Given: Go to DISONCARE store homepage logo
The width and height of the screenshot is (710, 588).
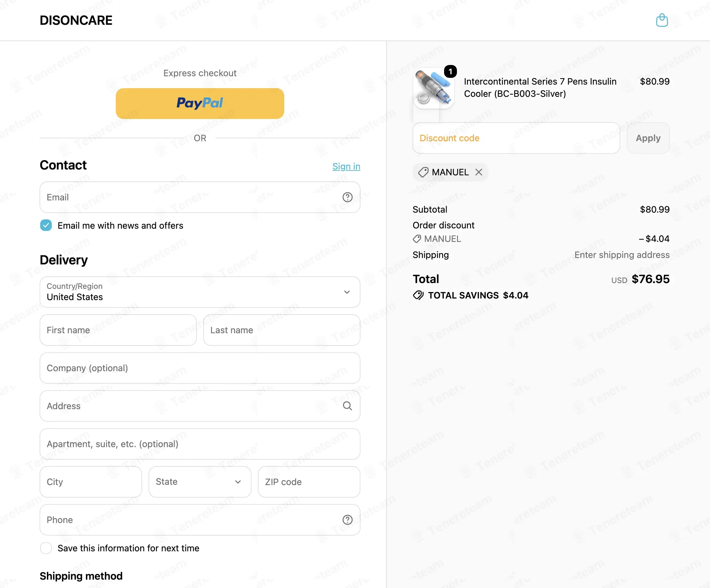Looking at the screenshot, I should (x=76, y=20).
